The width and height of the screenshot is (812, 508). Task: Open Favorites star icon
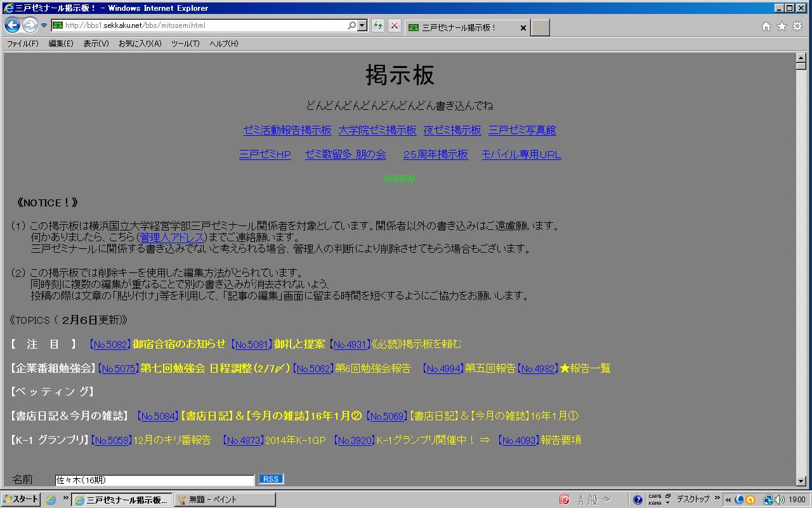point(782,26)
